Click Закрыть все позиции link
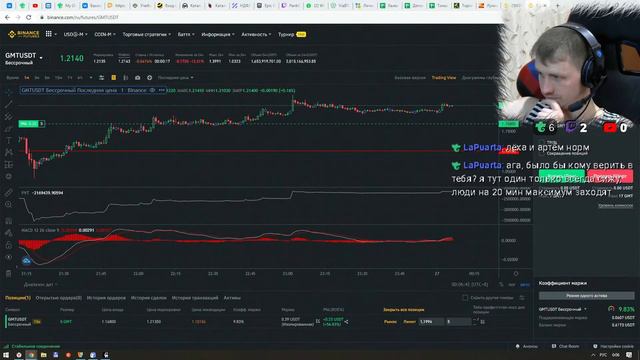The image size is (640, 360). [404, 310]
